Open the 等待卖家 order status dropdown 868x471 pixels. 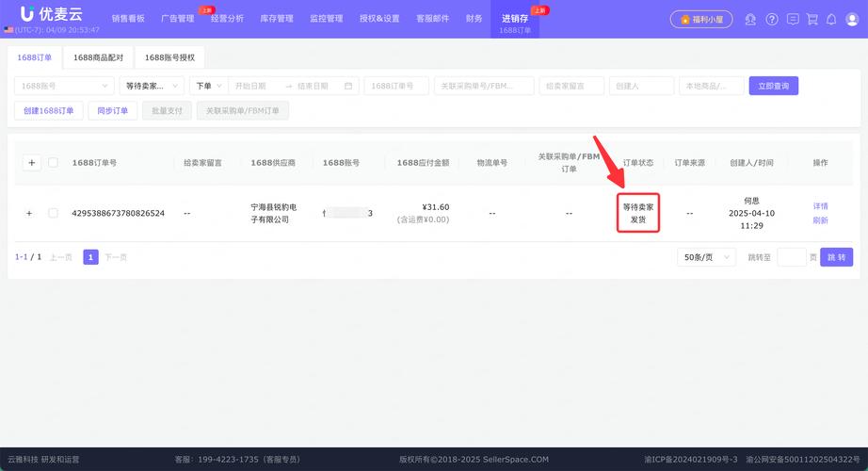pyautogui.click(x=151, y=86)
